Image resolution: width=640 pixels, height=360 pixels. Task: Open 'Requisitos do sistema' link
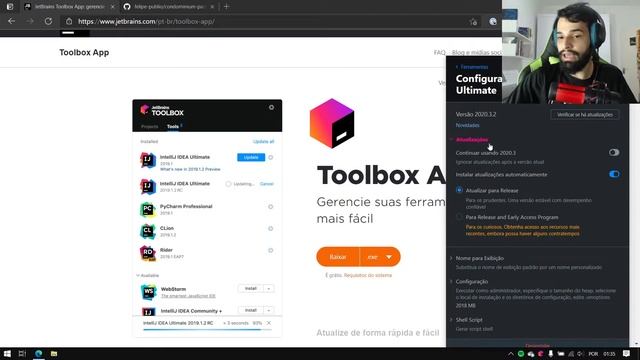coord(368,276)
